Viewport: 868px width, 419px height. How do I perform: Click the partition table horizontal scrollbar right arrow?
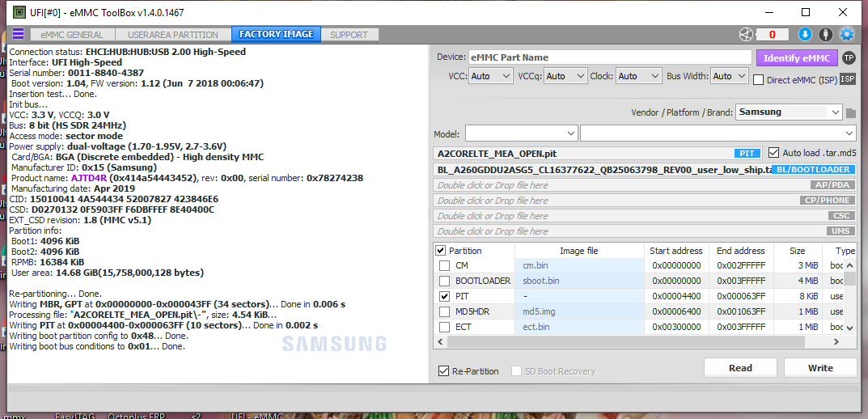point(838,342)
